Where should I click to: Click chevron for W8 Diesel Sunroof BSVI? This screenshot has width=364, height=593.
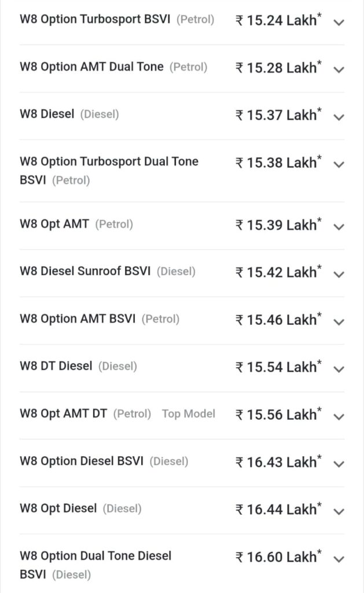(339, 274)
